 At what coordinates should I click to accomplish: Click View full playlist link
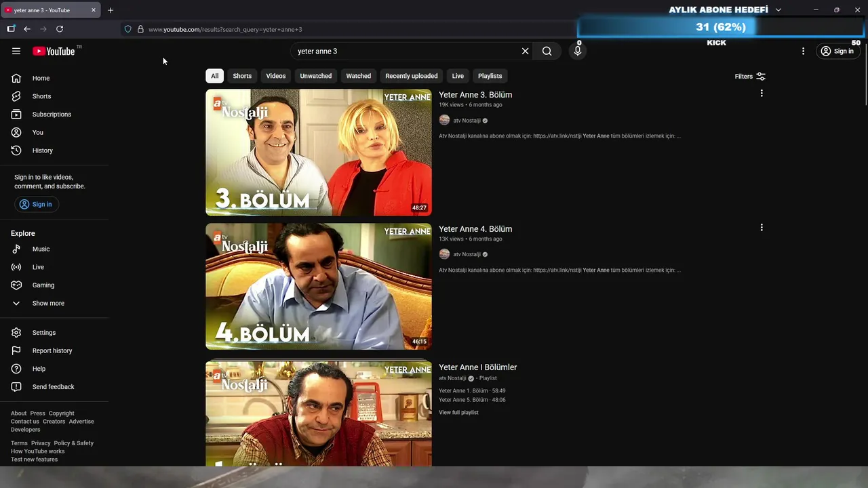tap(458, 412)
